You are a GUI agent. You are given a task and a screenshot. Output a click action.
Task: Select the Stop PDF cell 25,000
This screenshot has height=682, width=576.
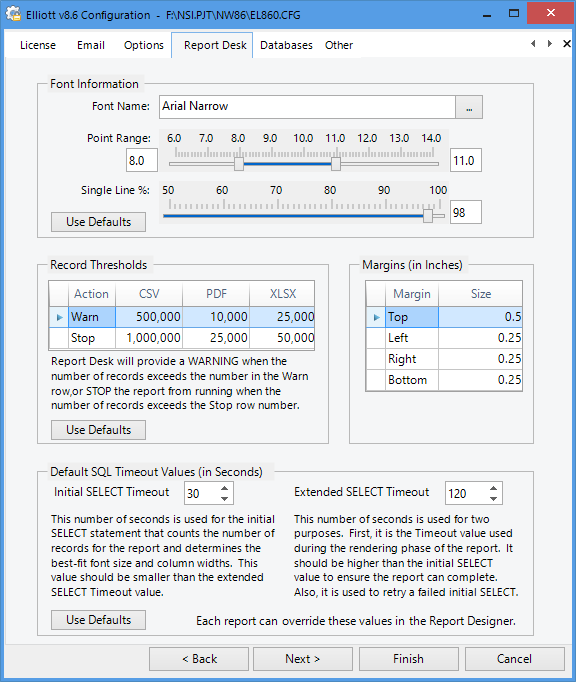tap(216, 338)
